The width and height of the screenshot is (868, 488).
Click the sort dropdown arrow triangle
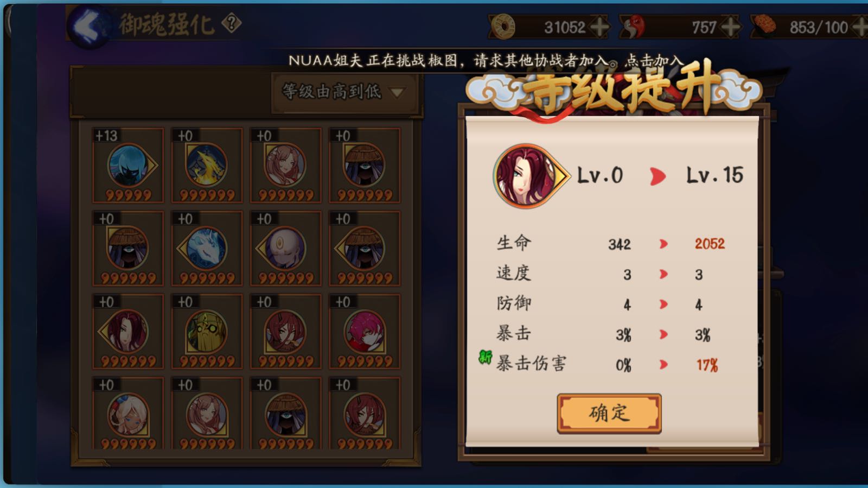coord(397,93)
